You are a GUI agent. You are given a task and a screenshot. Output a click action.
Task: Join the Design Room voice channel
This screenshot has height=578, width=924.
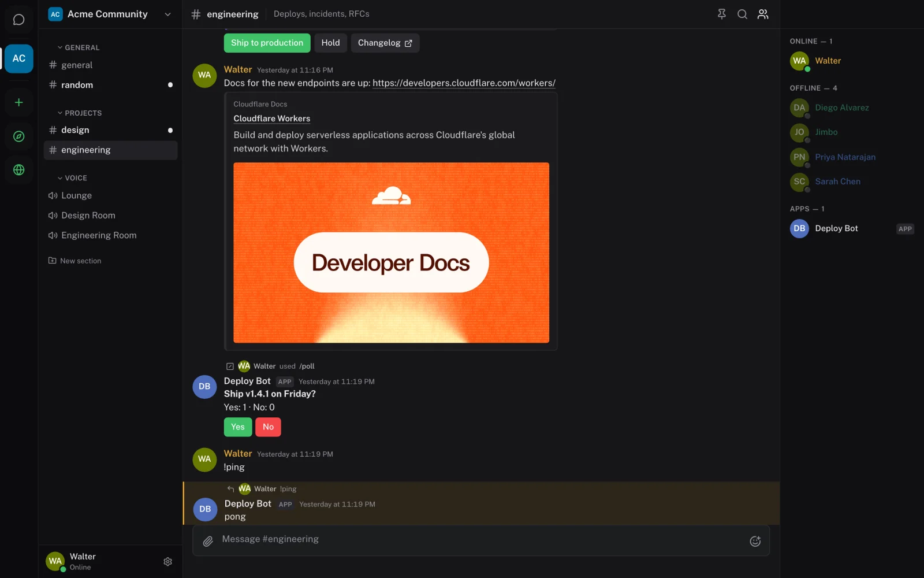pyautogui.click(x=110, y=216)
